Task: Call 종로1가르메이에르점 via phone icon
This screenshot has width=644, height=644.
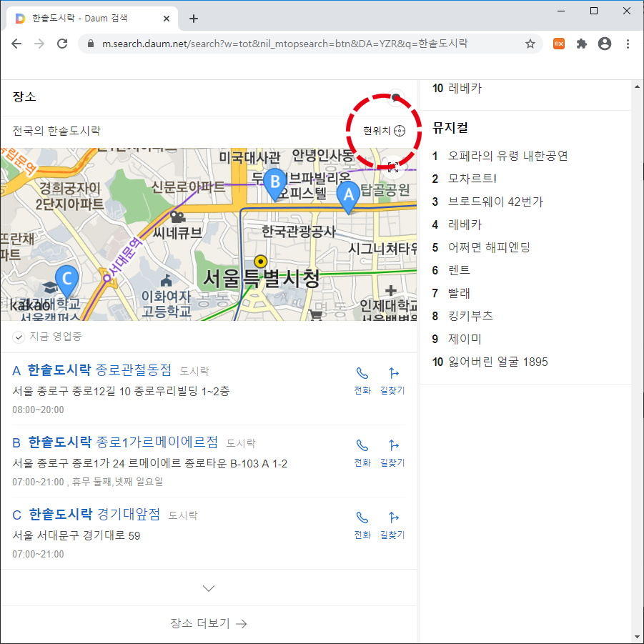Action: click(x=362, y=453)
